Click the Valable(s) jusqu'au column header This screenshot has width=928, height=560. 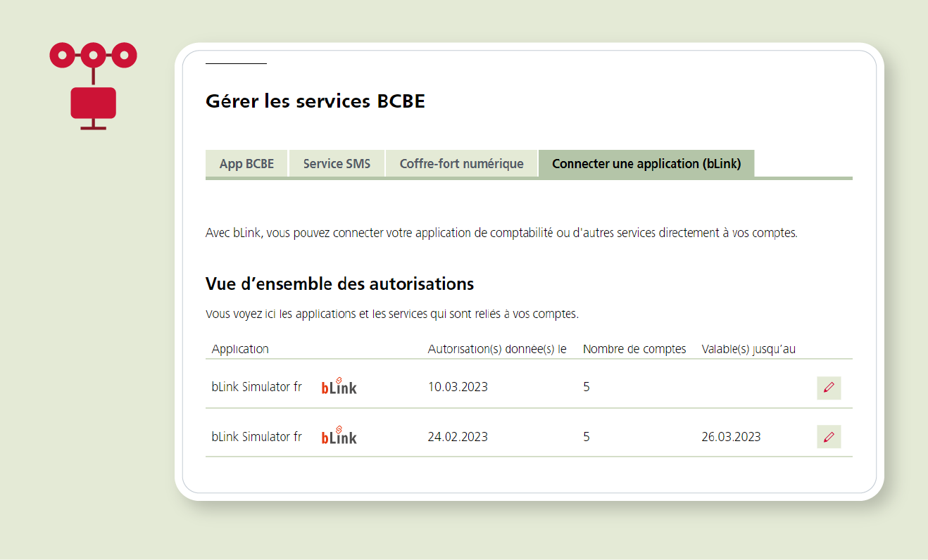pos(748,349)
